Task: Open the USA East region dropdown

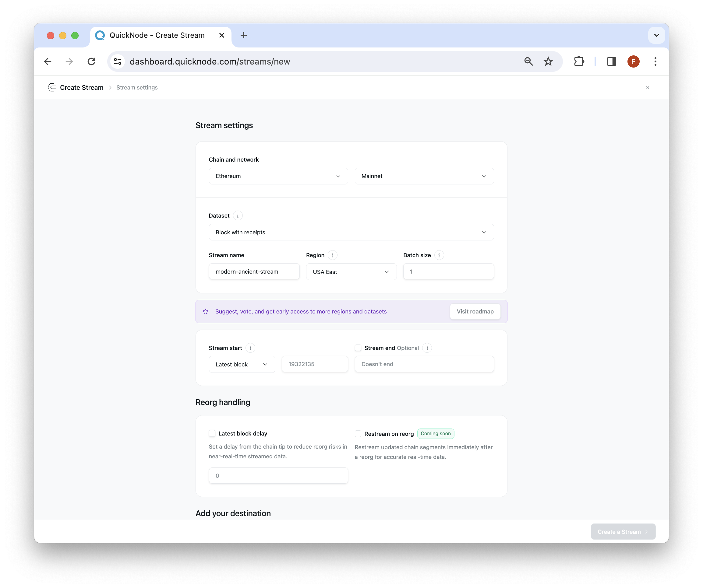Action: [x=351, y=271]
